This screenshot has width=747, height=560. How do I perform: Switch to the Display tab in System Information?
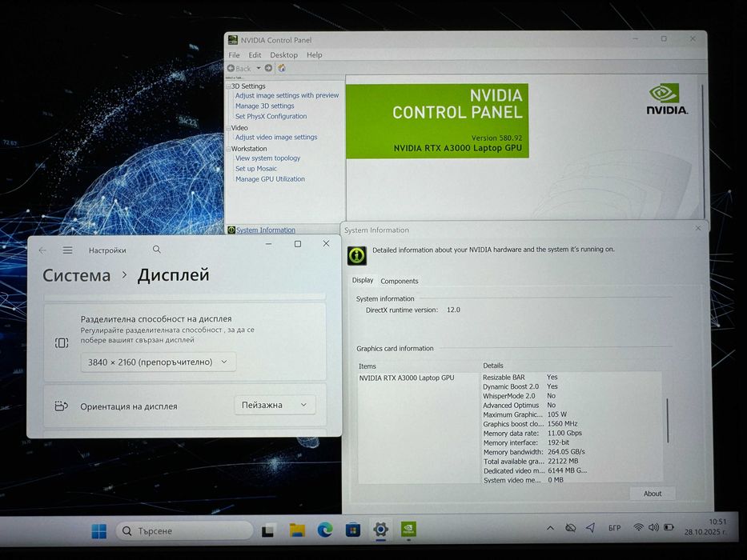363,281
